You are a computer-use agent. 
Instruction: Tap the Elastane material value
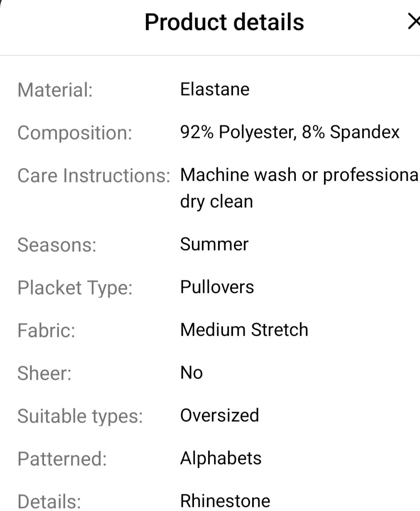214,89
